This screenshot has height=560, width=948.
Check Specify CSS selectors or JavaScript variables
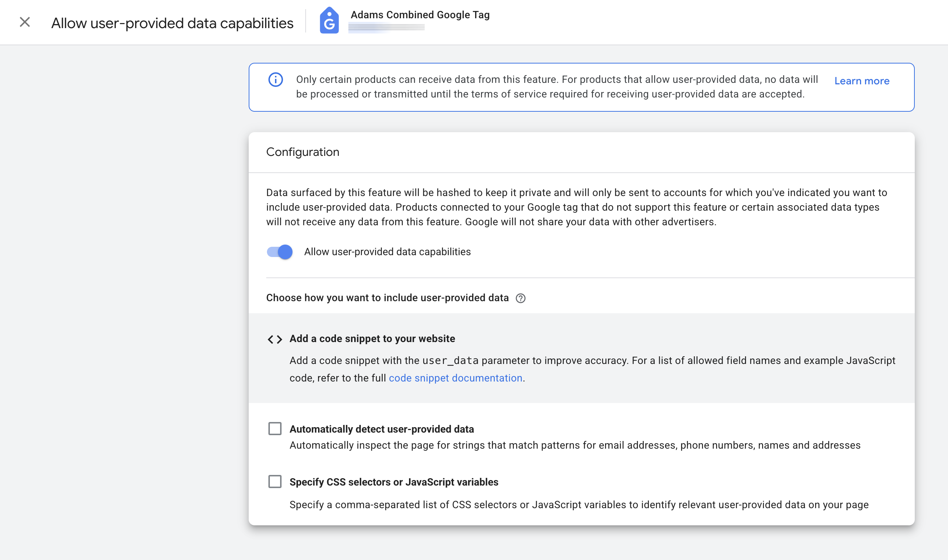pyautogui.click(x=275, y=482)
